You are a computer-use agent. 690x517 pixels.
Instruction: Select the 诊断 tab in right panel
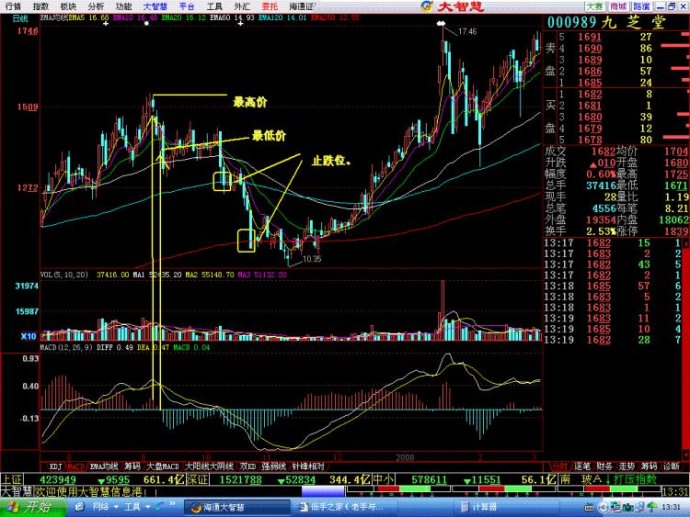[671, 466]
